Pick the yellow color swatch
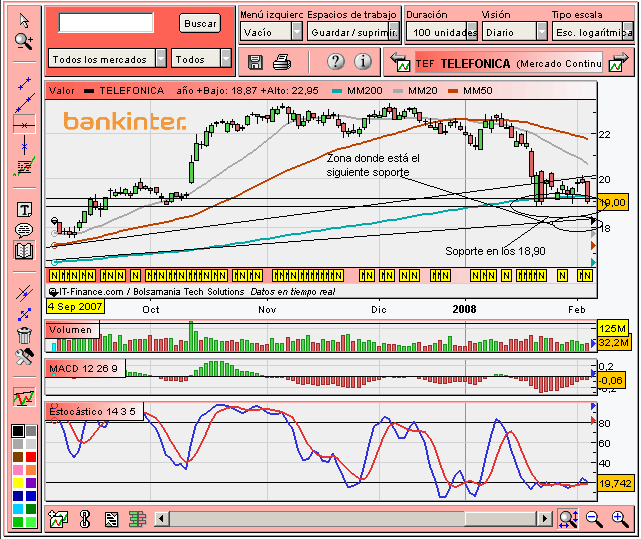The image size is (641, 539). pos(18,483)
